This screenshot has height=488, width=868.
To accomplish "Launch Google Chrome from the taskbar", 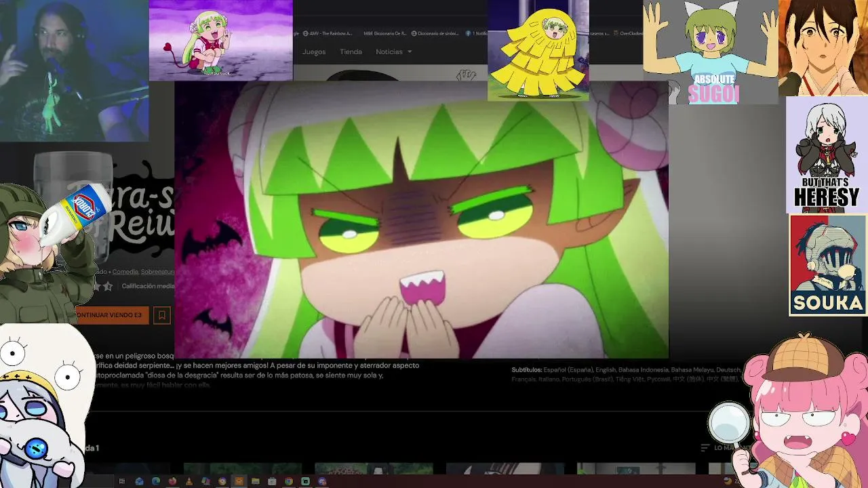I will pos(289,481).
